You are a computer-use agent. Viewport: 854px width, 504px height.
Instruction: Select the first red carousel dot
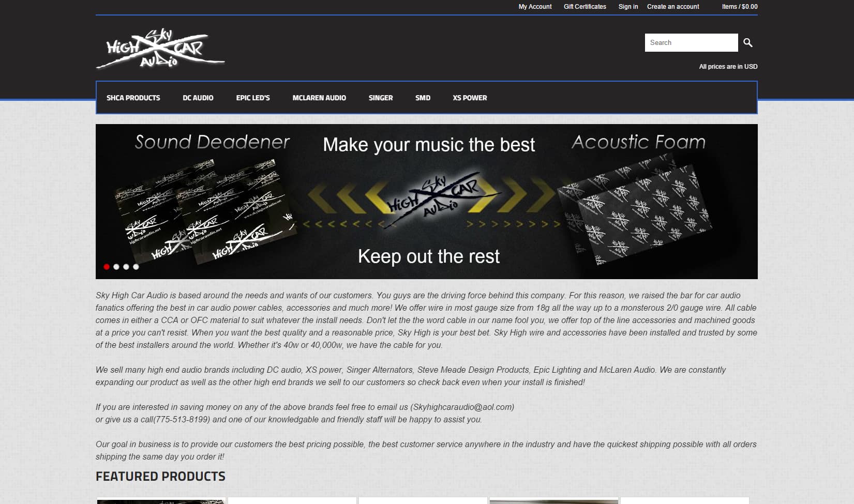tap(107, 267)
